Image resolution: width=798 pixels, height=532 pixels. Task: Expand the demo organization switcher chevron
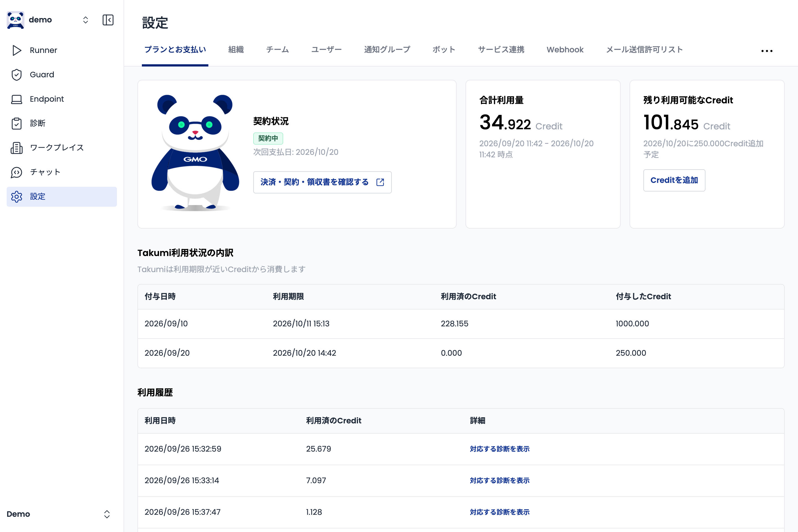[86, 20]
